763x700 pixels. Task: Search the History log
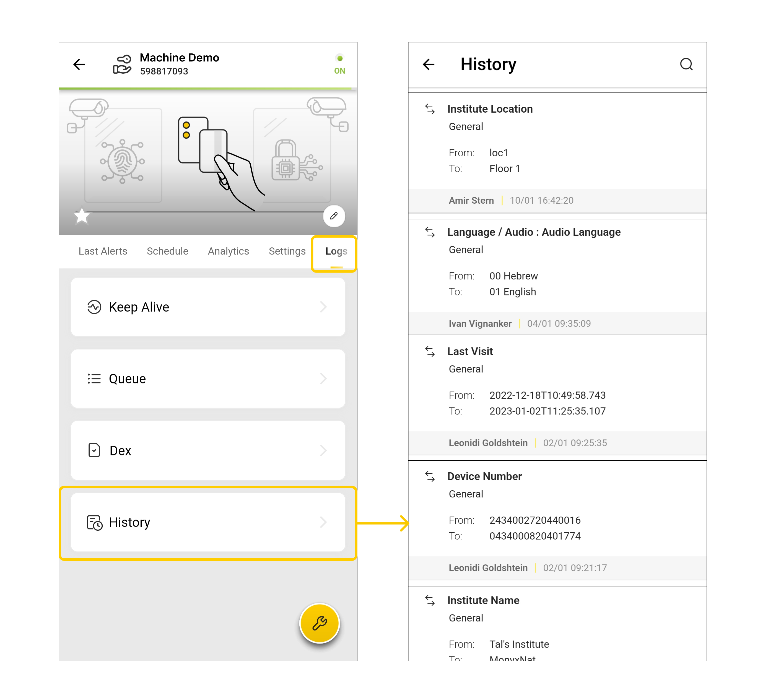tap(686, 64)
